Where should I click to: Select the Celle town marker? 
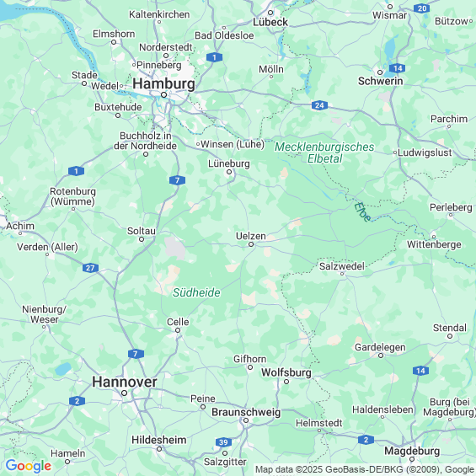[178, 330]
